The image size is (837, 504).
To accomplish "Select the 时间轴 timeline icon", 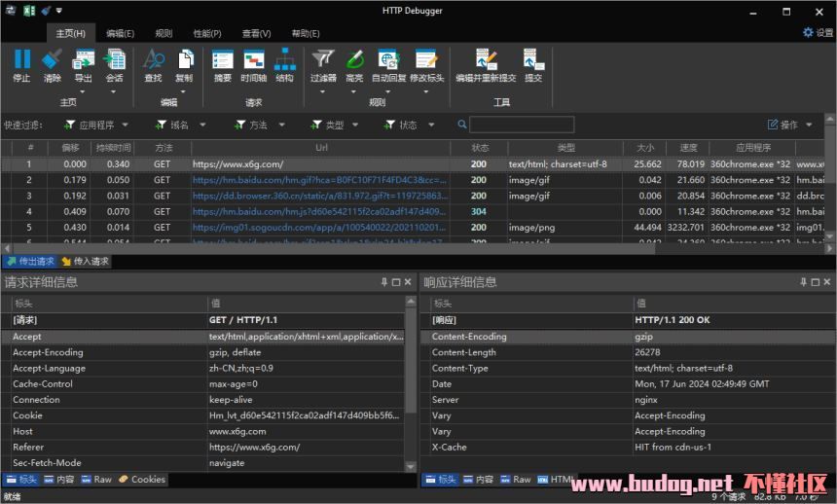I will point(254,59).
